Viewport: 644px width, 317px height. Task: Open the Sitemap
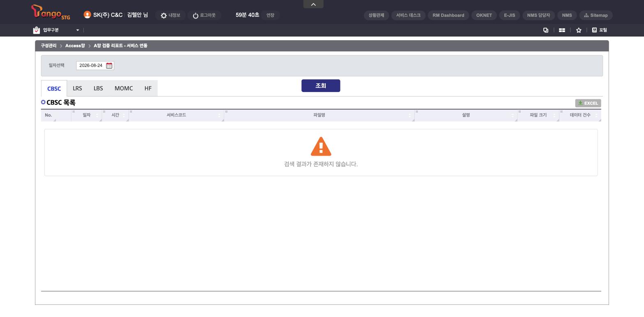pyautogui.click(x=596, y=15)
